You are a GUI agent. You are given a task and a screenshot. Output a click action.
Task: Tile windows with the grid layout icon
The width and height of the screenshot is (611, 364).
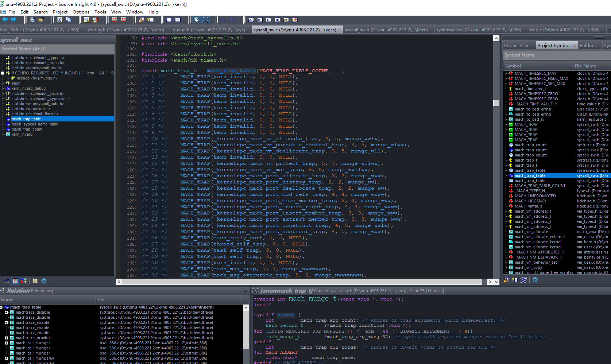tap(169, 20)
